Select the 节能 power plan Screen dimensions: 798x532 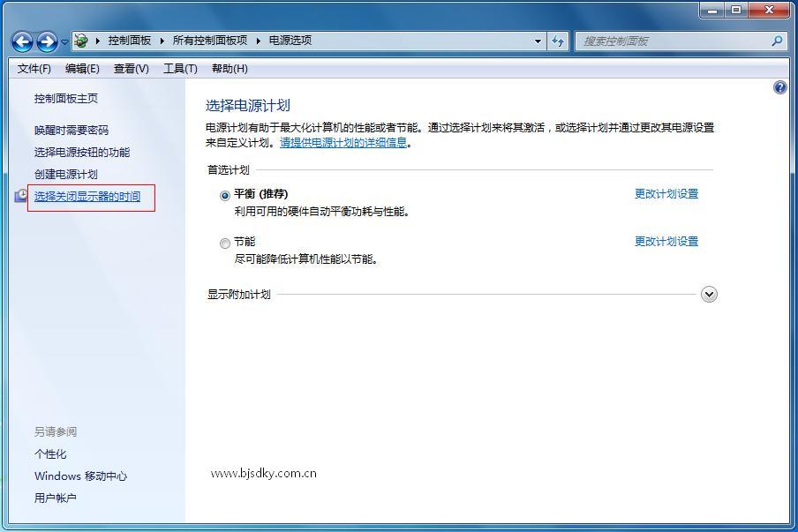point(226,243)
